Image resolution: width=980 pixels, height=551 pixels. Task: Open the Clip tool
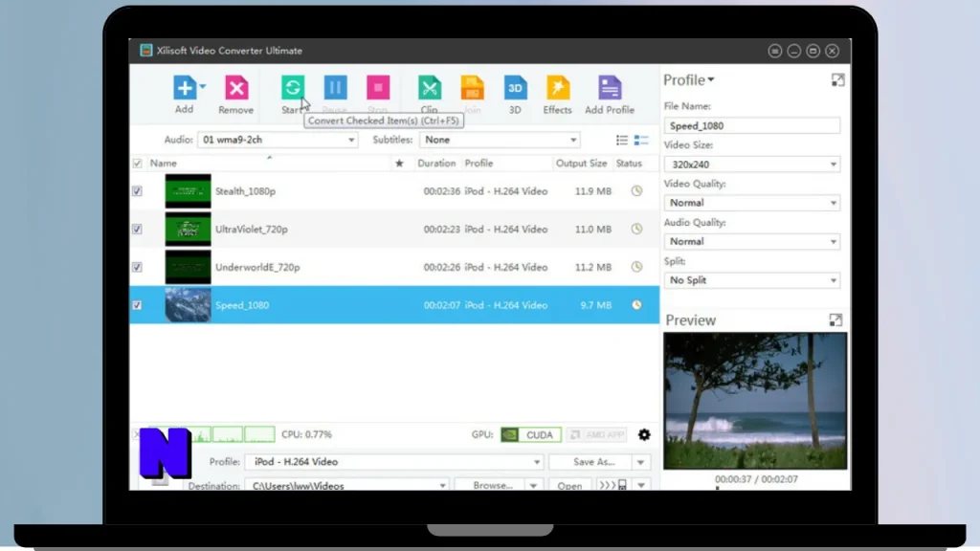[430, 87]
